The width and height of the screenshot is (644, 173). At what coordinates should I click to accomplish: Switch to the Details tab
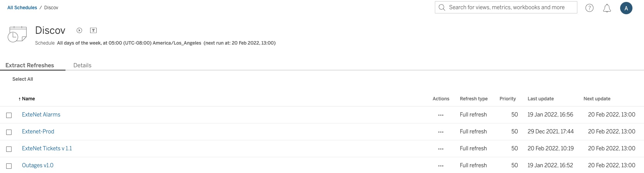82,65
